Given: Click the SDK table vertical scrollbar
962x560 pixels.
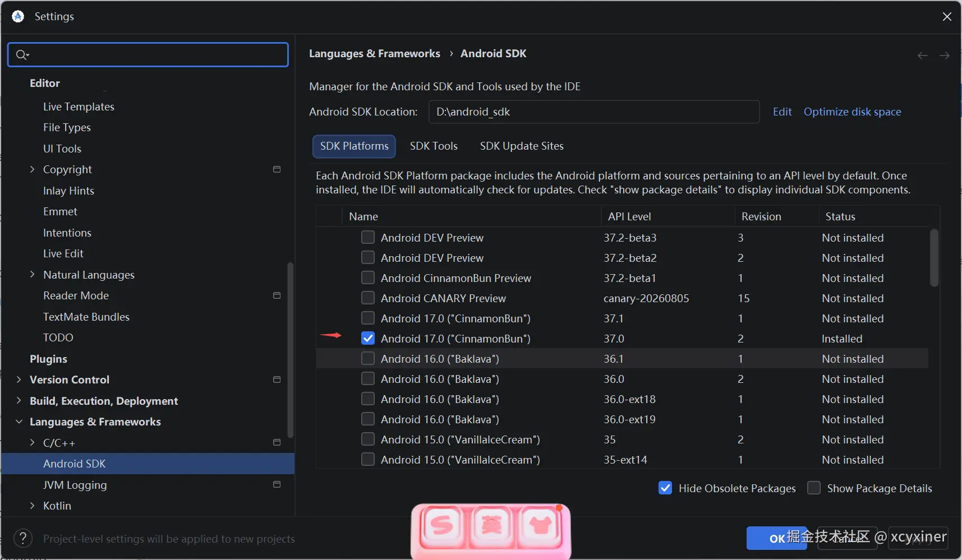Looking at the screenshot, I should click(x=934, y=258).
